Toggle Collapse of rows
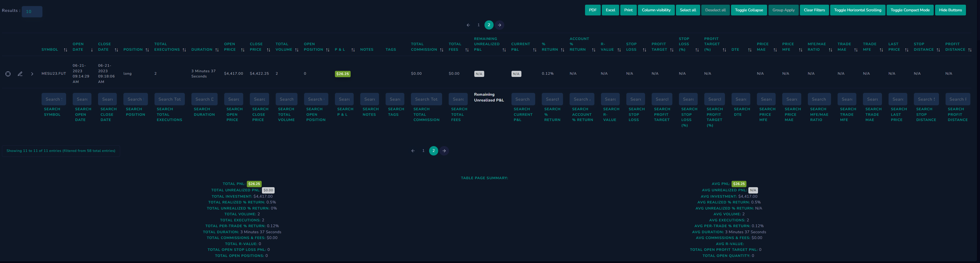The image size is (980, 263). point(749,10)
